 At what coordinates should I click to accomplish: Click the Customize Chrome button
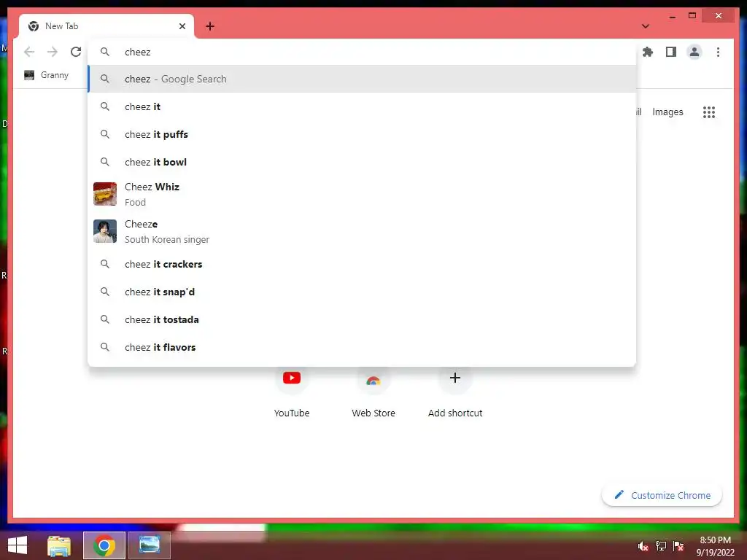[662, 495]
